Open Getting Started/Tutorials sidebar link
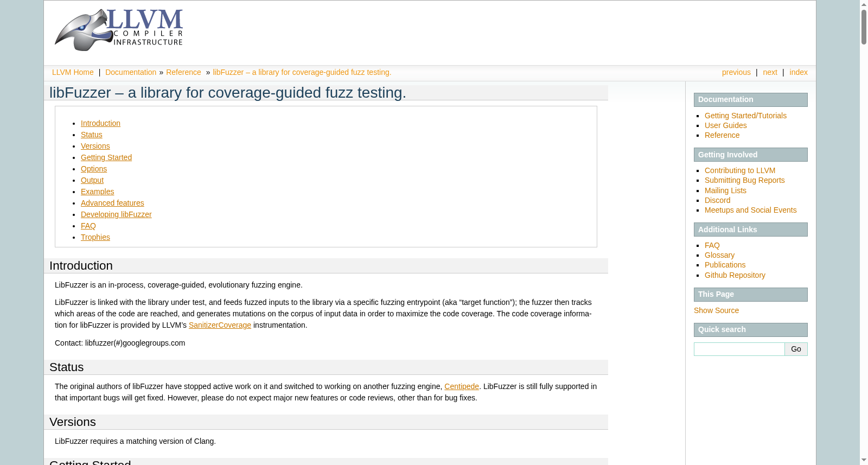The image size is (868, 465). point(745,116)
